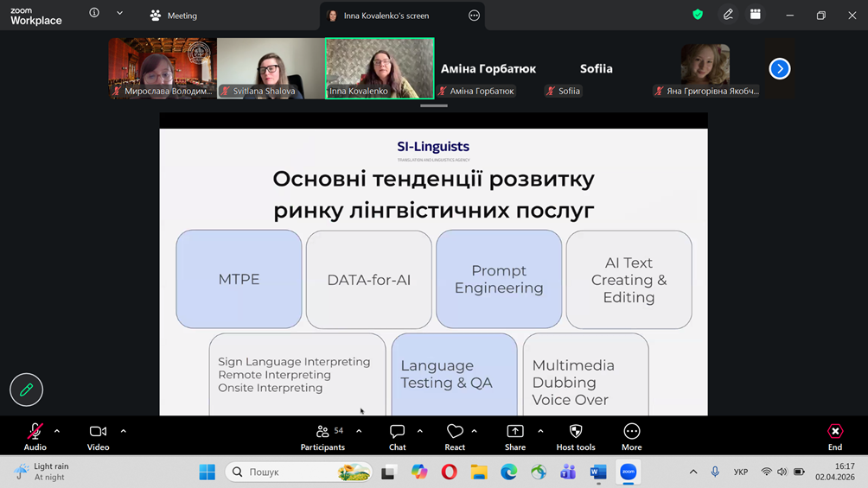Open File Explorer from taskbar

coord(479,472)
